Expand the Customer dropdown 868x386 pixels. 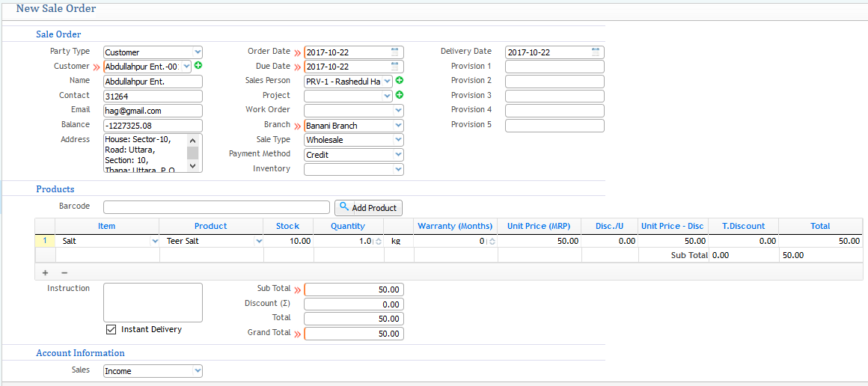[186, 67]
